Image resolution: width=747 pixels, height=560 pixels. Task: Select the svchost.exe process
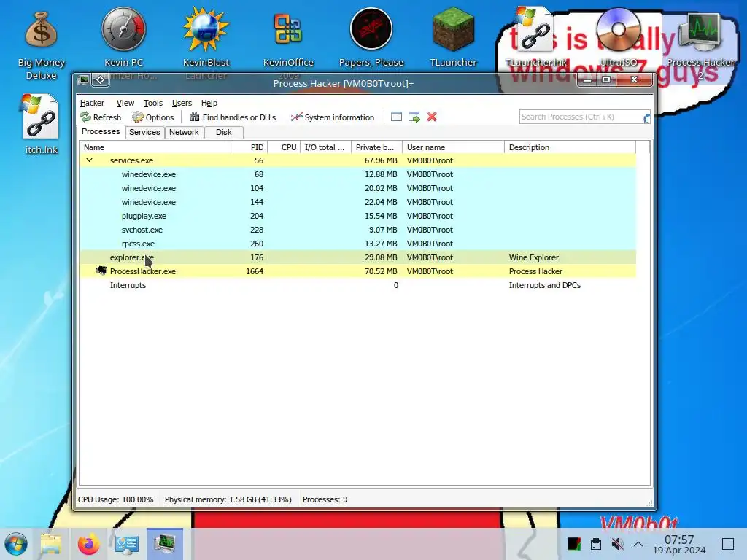[x=357, y=230]
